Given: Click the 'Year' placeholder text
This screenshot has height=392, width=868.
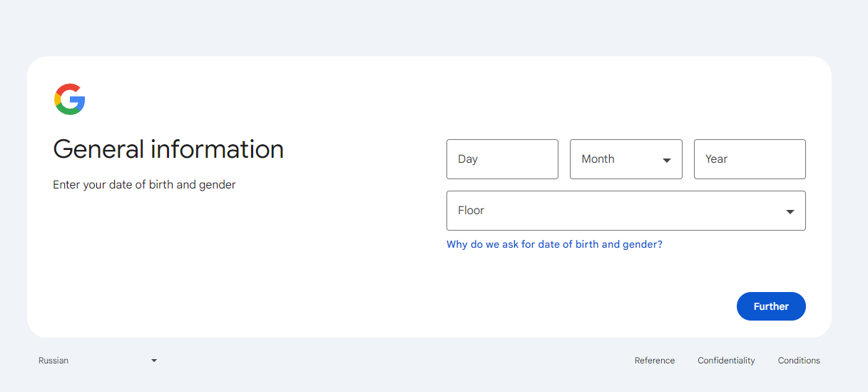Looking at the screenshot, I should pyautogui.click(x=716, y=159).
